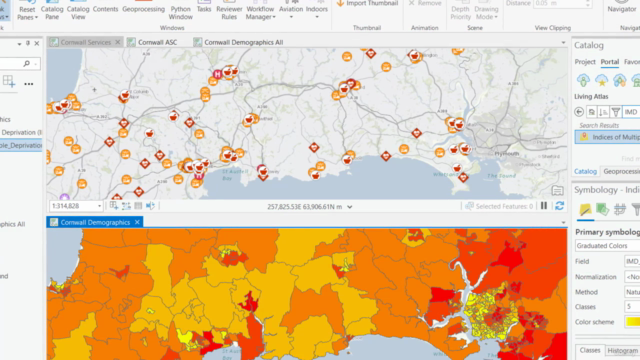Click the Catalog filter funnel icon
Viewport: 640px width, 360px height.
(x=616, y=111)
